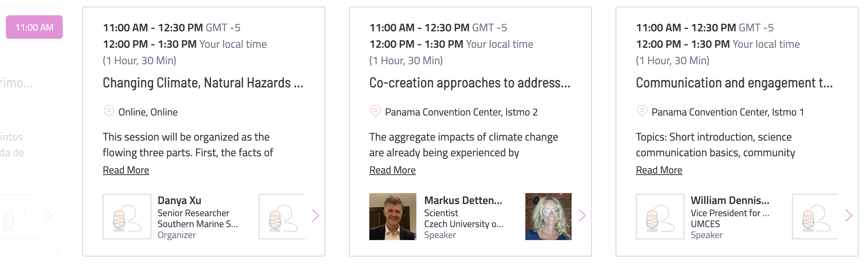
Task: Read More about Changing Climate session
Action: pyautogui.click(x=126, y=170)
